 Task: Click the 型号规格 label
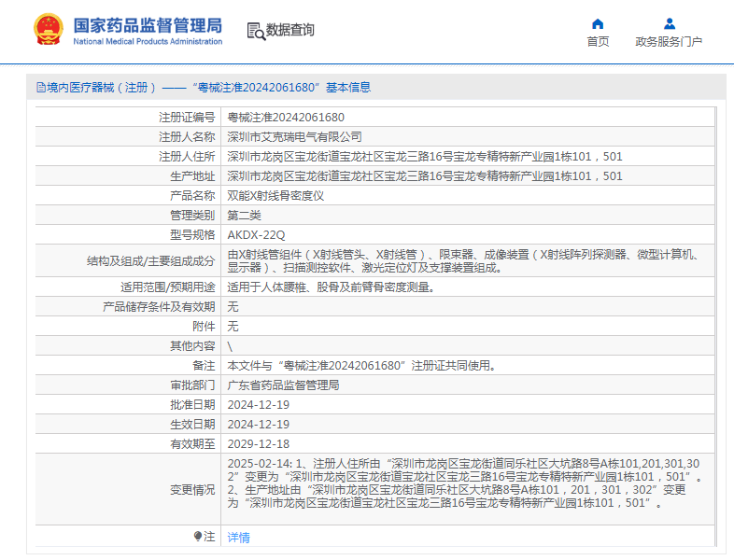192,235
